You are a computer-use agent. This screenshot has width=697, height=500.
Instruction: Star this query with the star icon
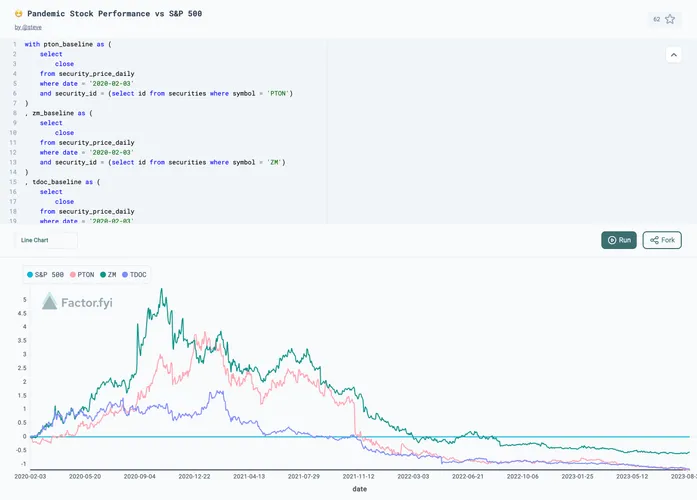[670, 19]
